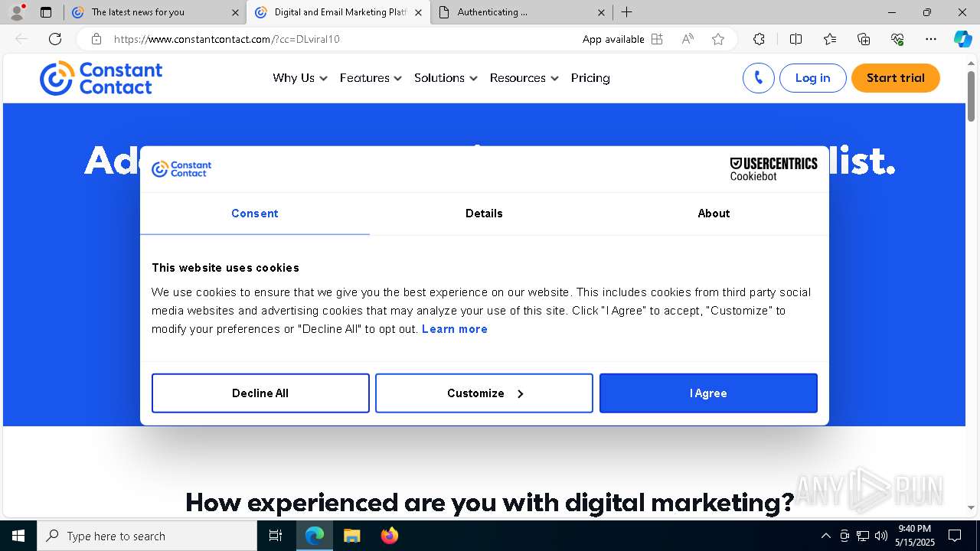Switch to the Consent tab
Image resolution: width=980 pixels, height=551 pixels.
pos(255,214)
